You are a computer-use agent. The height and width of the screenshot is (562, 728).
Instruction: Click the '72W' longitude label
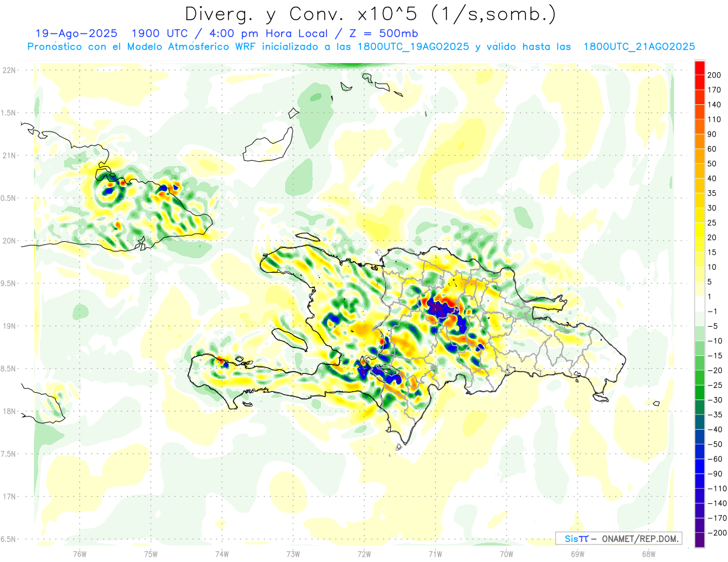[x=364, y=554]
